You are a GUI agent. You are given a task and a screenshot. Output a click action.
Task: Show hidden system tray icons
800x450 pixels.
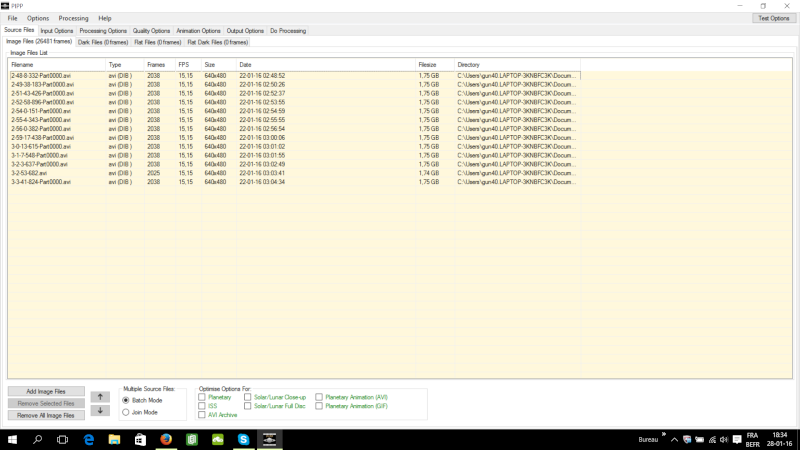coord(674,440)
